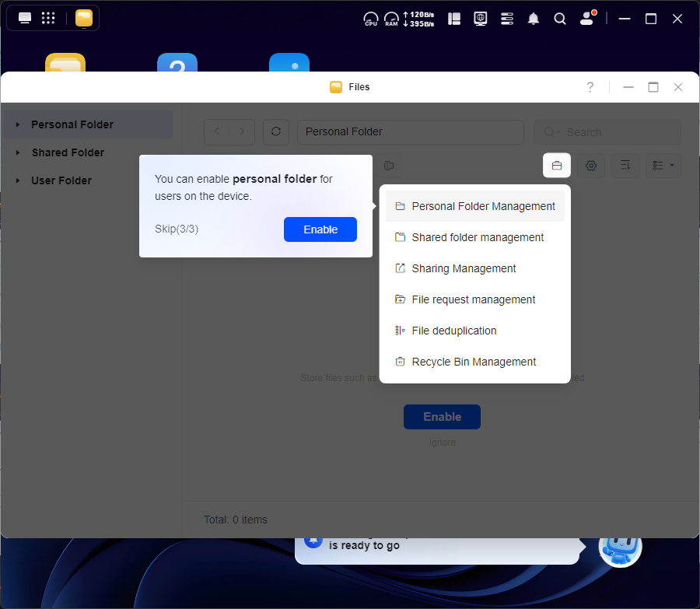Click Enable in the personal folder tip
The height and width of the screenshot is (609, 700).
click(x=320, y=229)
